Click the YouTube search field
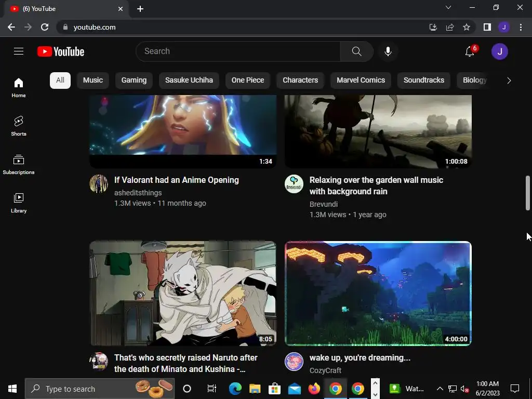This screenshot has width=532, height=399. pos(238,51)
